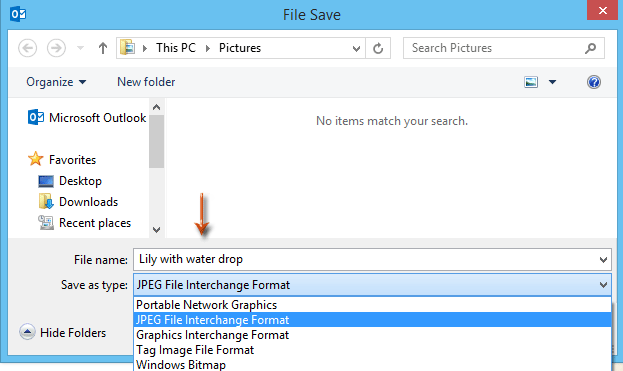The height and width of the screenshot is (371, 623).
Task: Click the search magnifier icon
Action: click(590, 48)
